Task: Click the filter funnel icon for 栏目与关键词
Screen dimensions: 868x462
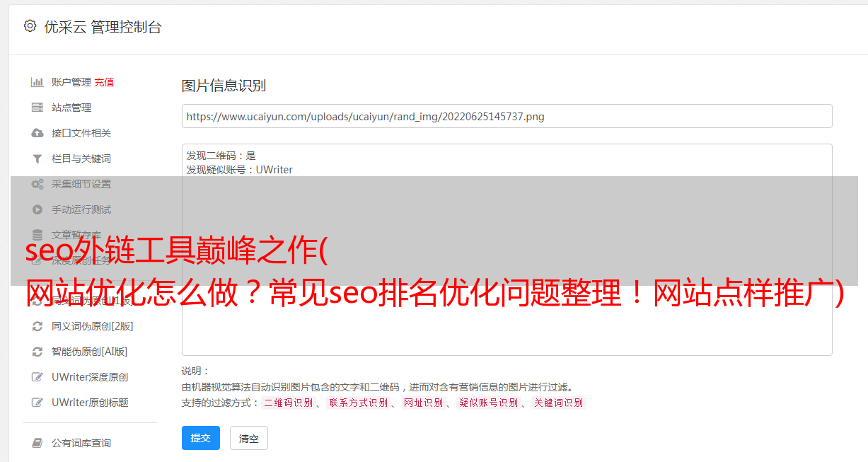Action: [37, 158]
